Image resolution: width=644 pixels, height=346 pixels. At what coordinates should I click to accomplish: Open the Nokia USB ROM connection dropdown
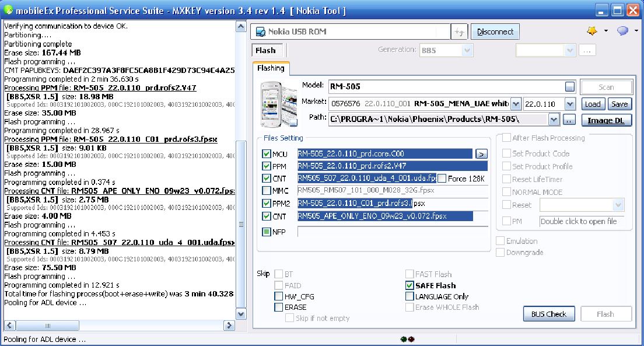click(350, 32)
